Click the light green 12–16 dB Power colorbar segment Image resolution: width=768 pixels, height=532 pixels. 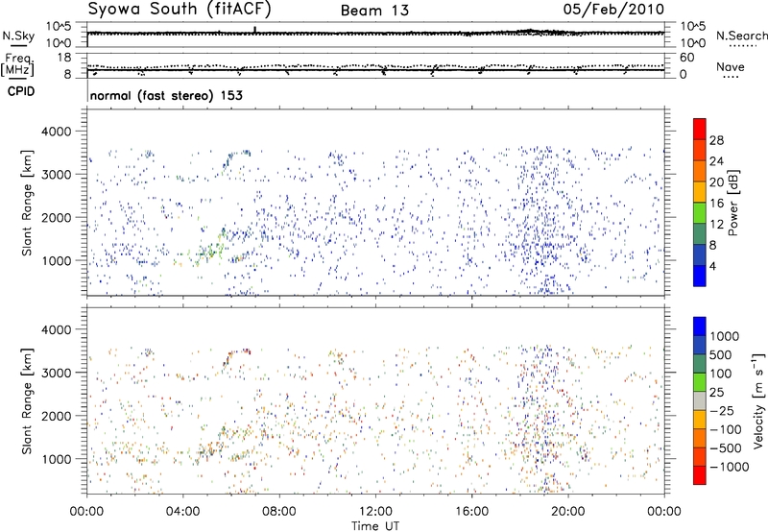[x=700, y=212]
